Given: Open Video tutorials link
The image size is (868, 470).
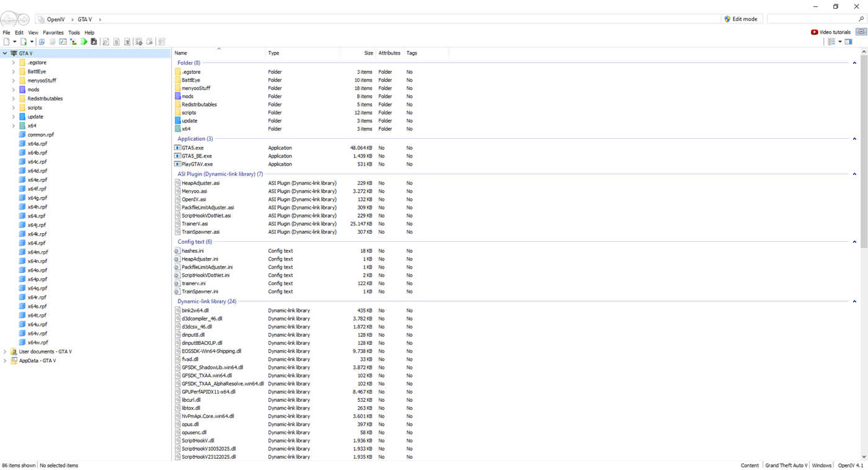Looking at the screenshot, I should pyautogui.click(x=831, y=32).
